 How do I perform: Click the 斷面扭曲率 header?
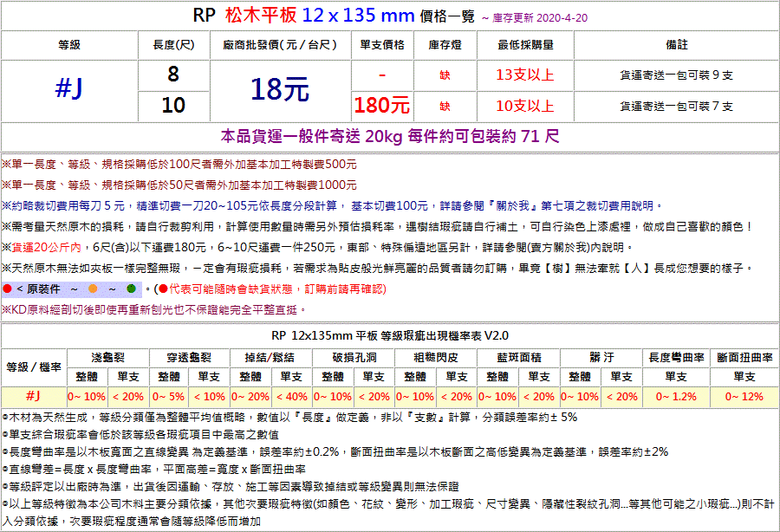point(744,358)
